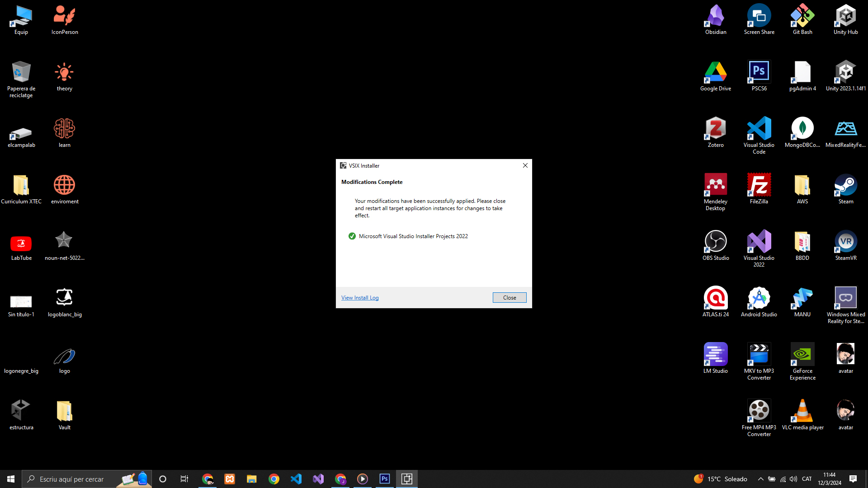Select the Vault folder on desktop
Screen dimensions: 868x488
coord(65,415)
